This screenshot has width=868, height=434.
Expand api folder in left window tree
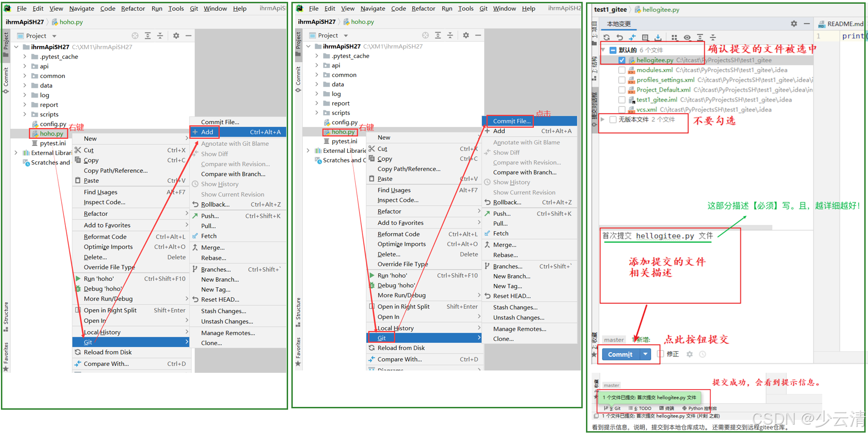tap(25, 66)
